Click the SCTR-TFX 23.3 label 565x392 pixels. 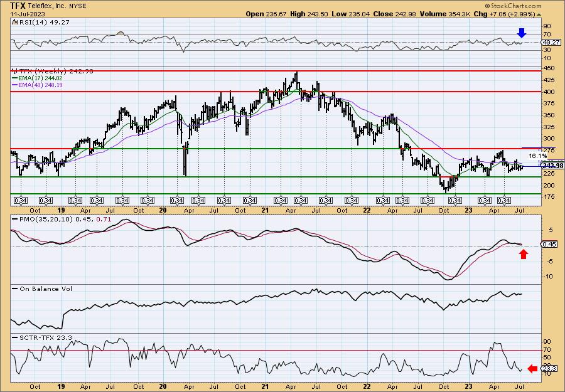[46, 337]
